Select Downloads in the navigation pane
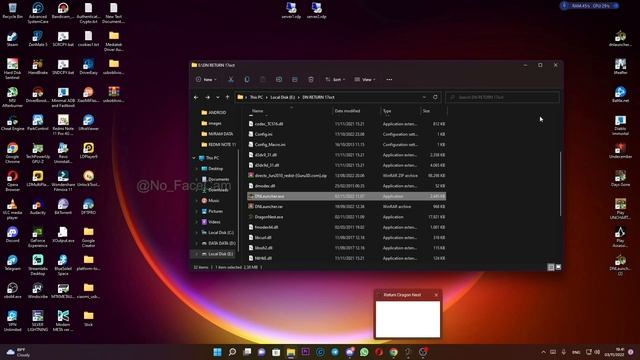This screenshot has width=640, height=360. [215, 190]
